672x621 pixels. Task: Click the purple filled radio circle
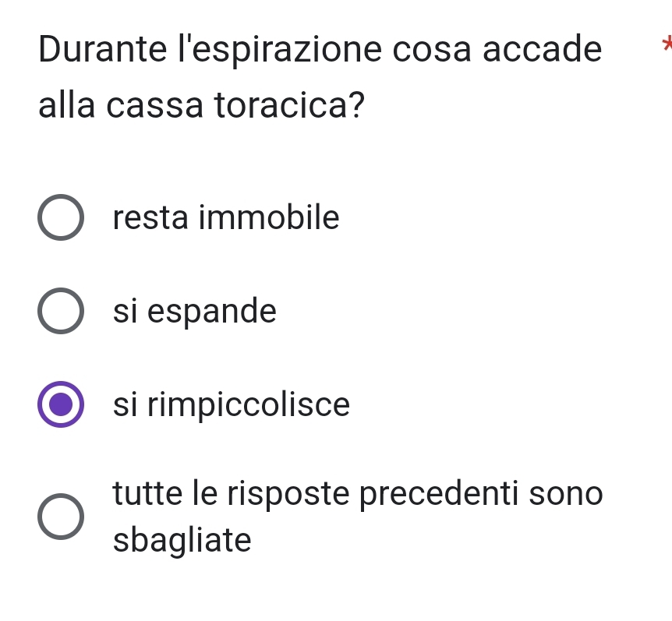(x=60, y=405)
